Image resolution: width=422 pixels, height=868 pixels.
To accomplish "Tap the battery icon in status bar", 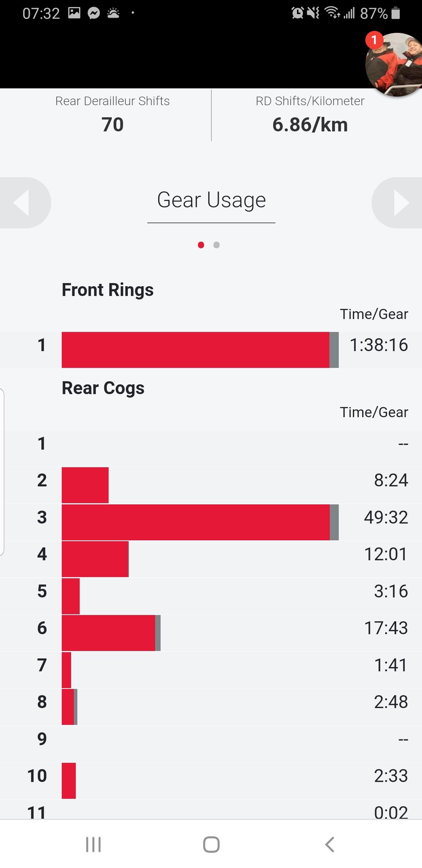I will (395, 13).
